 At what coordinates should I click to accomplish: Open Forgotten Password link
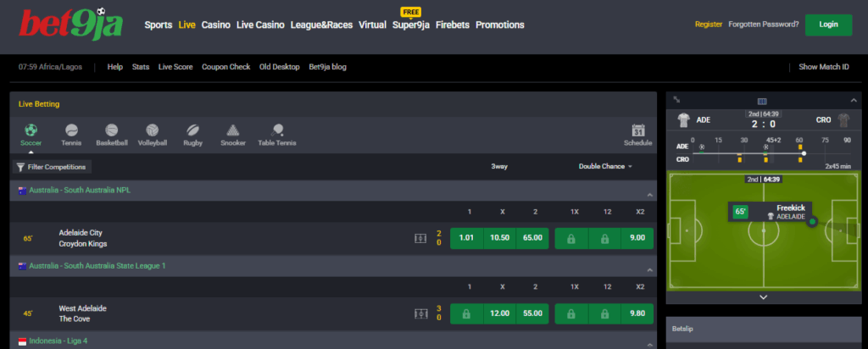point(764,25)
